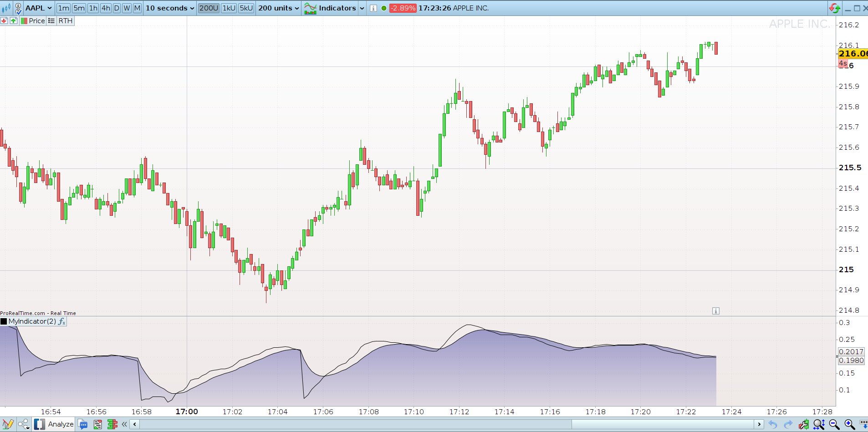Click the 0.2017 indicator value label
The image size is (868, 432).
click(851, 352)
